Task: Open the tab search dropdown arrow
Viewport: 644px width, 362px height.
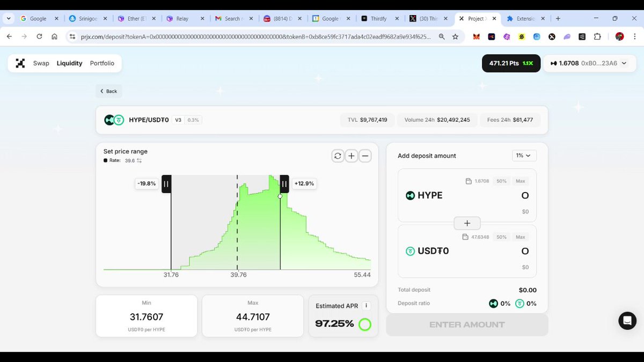Action: coord(9,18)
